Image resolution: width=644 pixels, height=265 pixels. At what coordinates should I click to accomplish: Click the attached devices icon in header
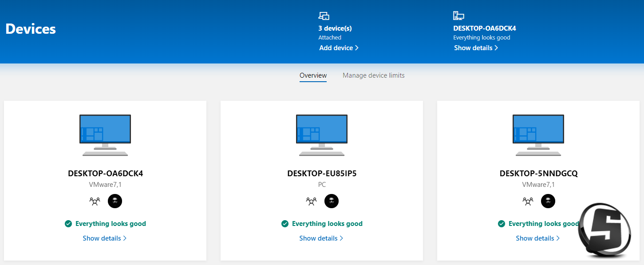coord(324,16)
